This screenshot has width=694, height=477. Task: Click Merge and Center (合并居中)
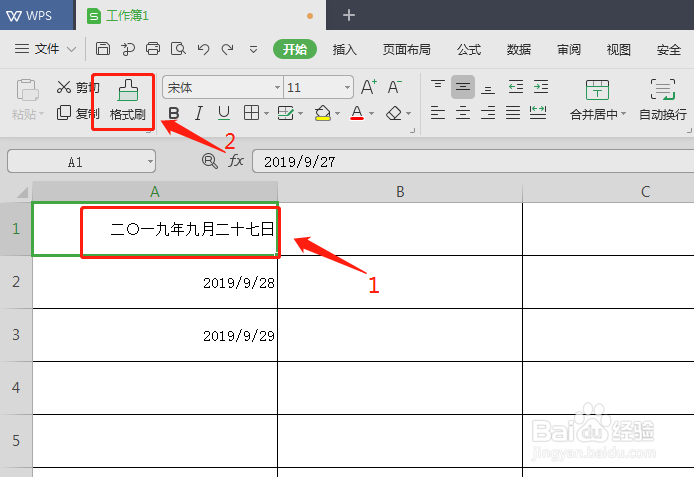coord(597,100)
